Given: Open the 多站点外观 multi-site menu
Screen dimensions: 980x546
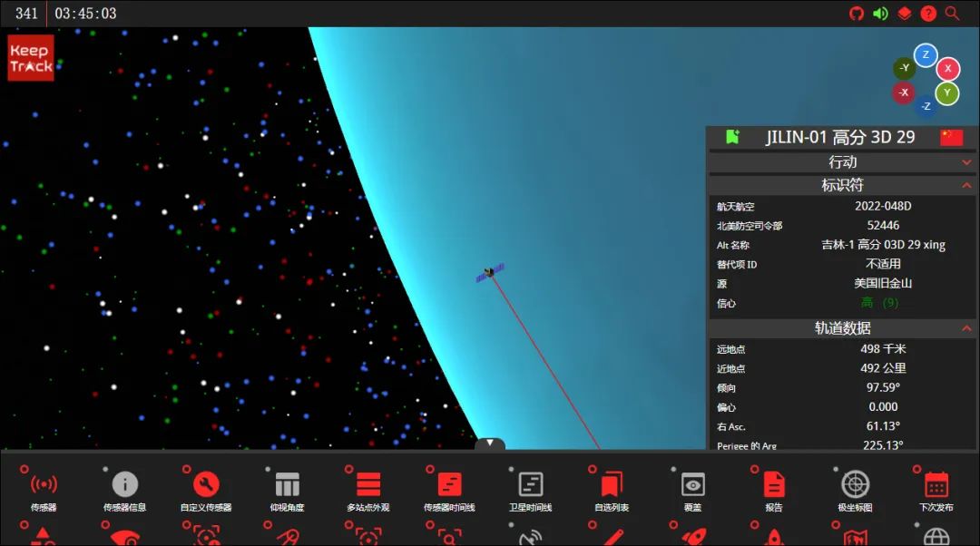Looking at the screenshot, I should click(368, 490).
